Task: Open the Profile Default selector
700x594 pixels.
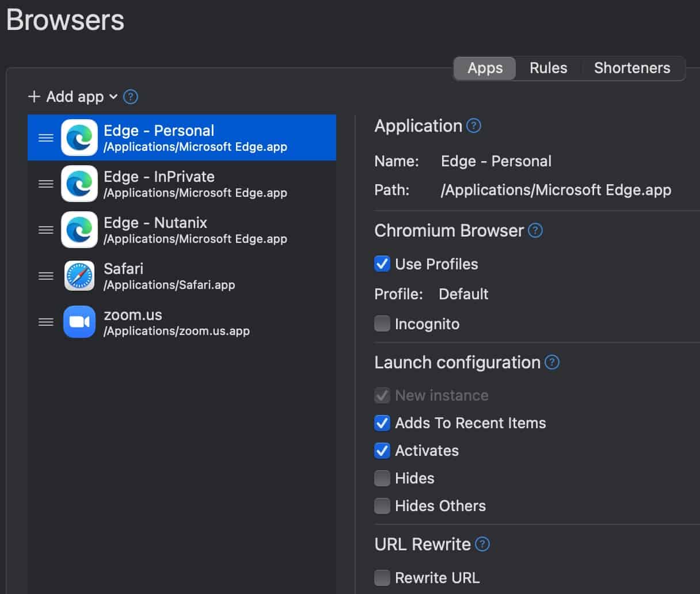Action: [x=463, y=294]
